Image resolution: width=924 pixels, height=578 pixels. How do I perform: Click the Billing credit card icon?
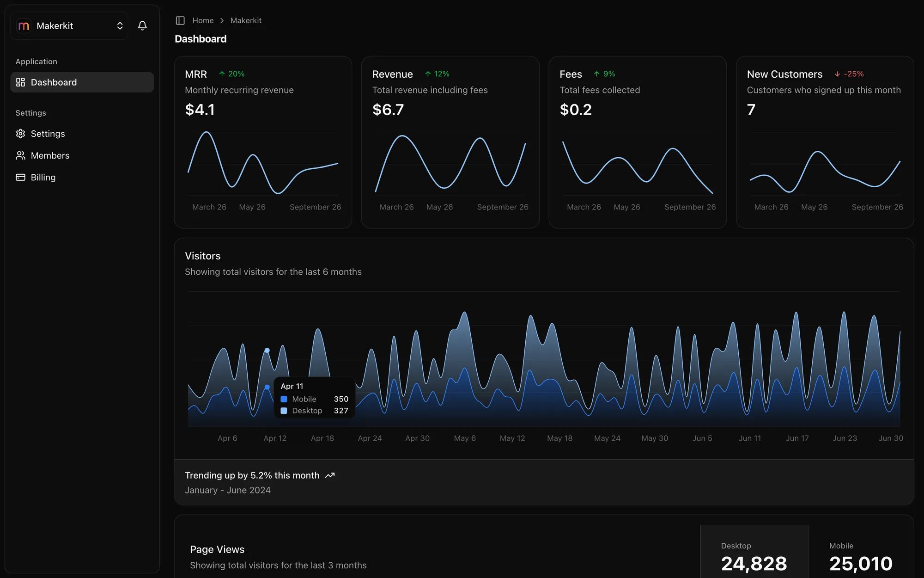20,177
